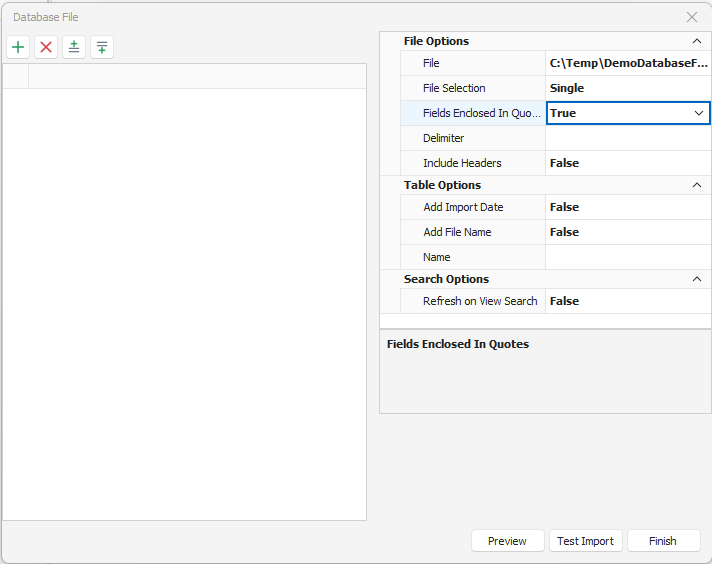Click the green plus add icon
The width and height of the screenshot is (712, 564).
pyautogui.click(x=18, y=47)
